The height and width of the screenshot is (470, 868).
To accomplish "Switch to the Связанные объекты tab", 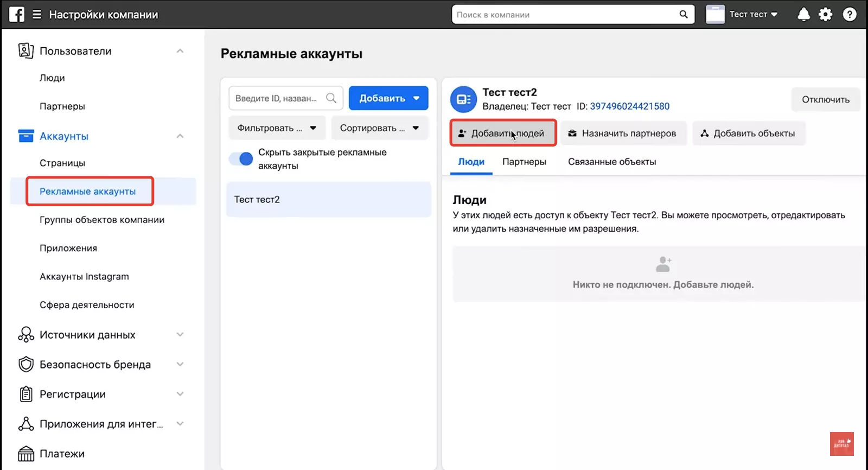I will (612, 162).
